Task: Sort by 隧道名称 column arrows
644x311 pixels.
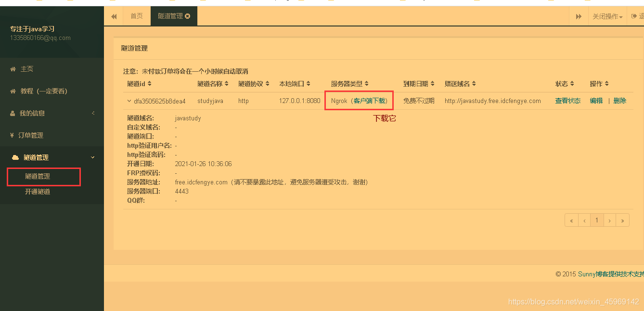Action: click(227, 84)
